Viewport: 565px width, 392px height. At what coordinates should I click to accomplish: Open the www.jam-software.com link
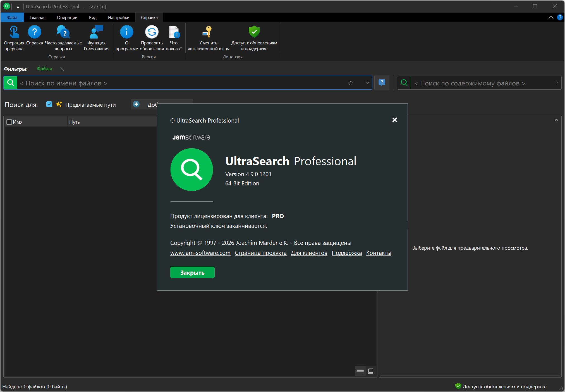(200, 253)
